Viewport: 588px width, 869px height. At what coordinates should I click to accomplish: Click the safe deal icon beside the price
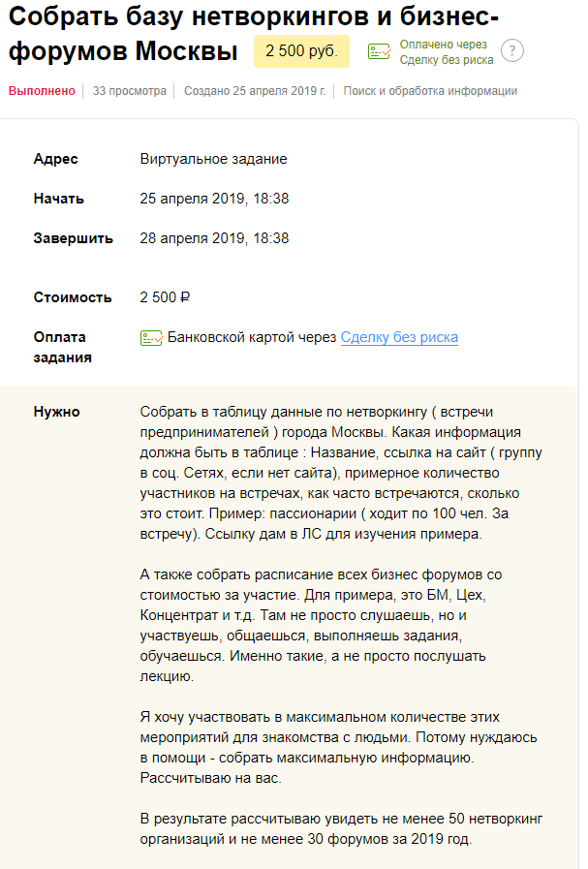(380, 51)
